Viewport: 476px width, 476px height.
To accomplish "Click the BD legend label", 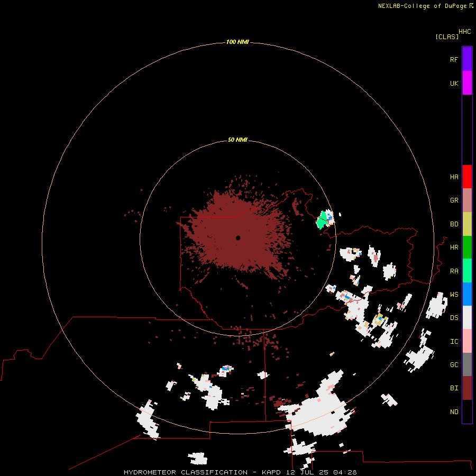I will 454,224.
